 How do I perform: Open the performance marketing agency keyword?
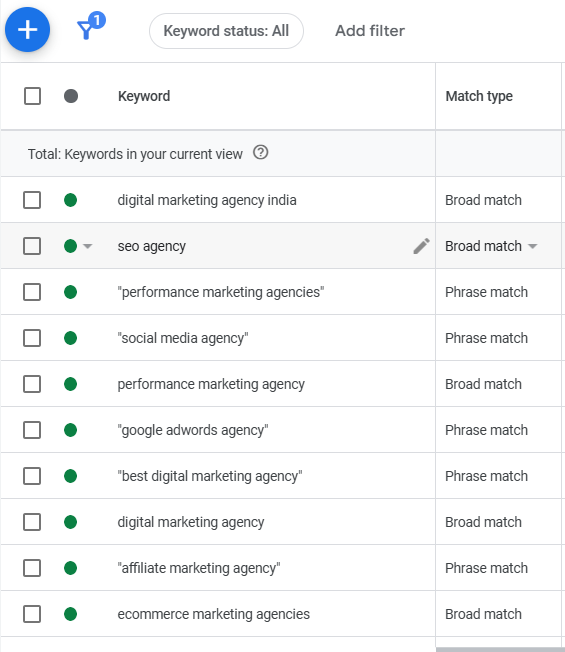point(211,384)
